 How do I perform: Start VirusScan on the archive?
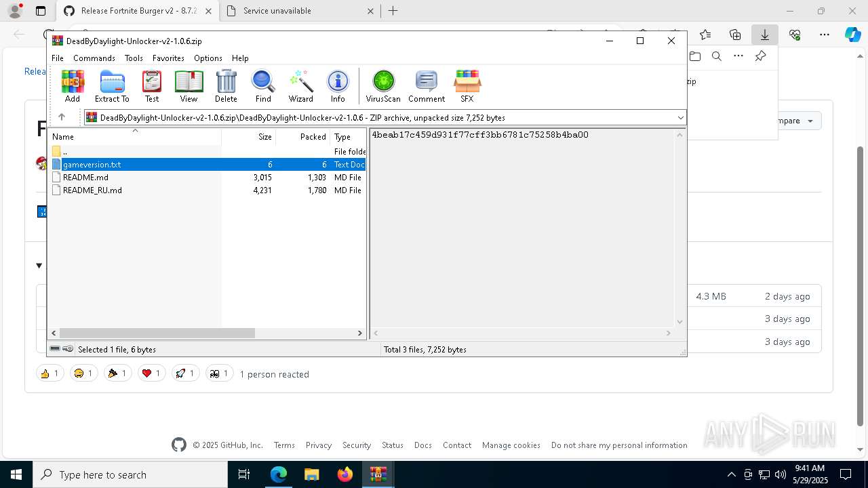tap(383, 86)
